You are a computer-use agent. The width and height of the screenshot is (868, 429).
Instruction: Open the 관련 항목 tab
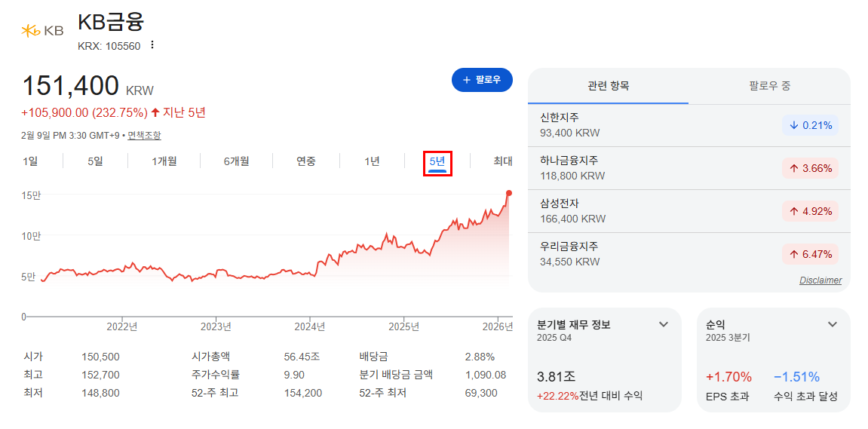click(609, 86)
